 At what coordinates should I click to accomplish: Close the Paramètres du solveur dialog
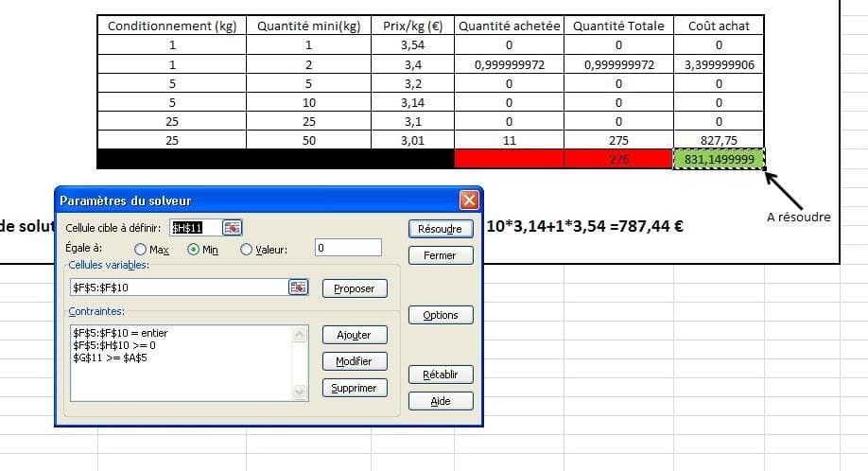pyautogui.click(x=469, y=201)
